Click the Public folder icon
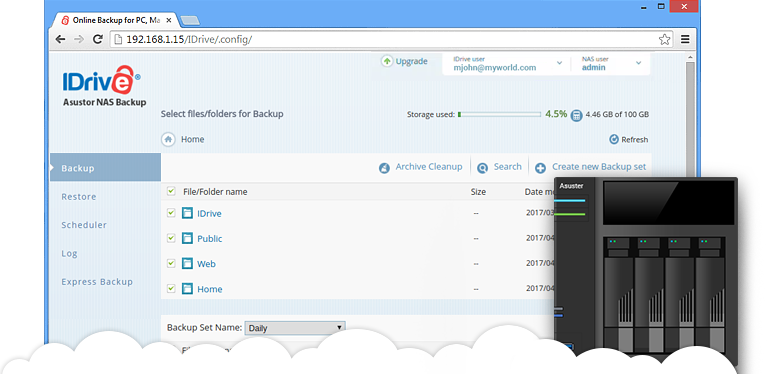This screenshot has width=774, height=374. (187, 238)
